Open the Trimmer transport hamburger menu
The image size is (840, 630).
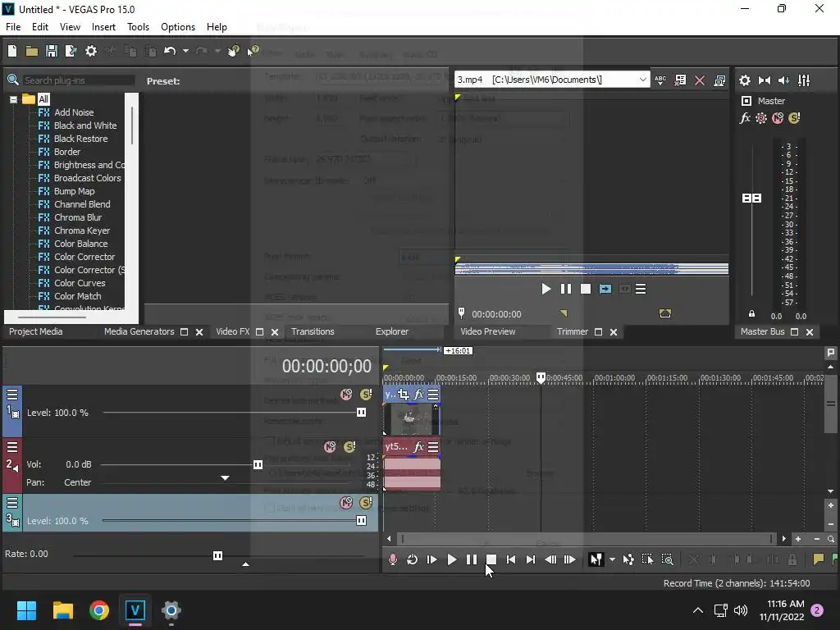coord(641,290)
